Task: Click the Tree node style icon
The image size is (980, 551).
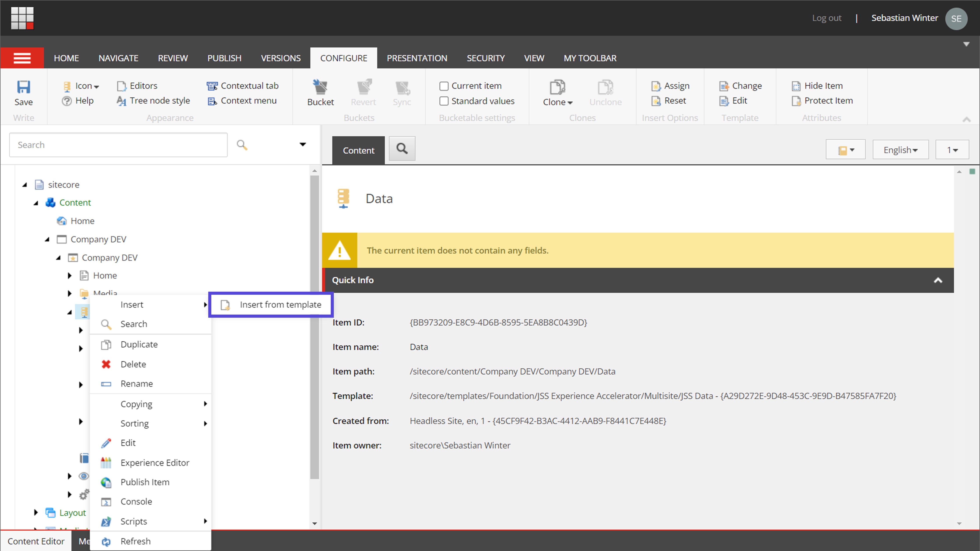Action: (122, 101)
